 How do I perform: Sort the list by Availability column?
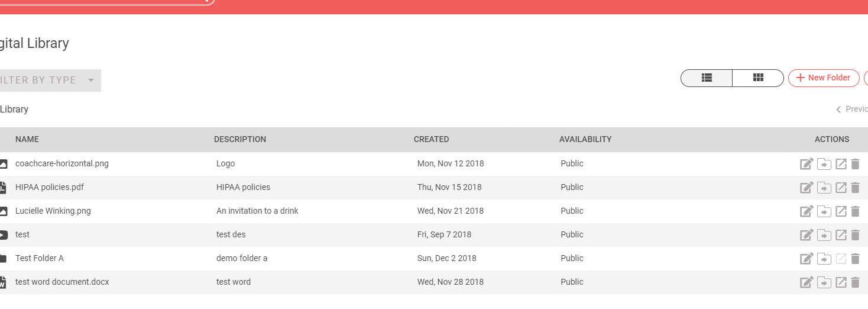(x=585, y=140)
